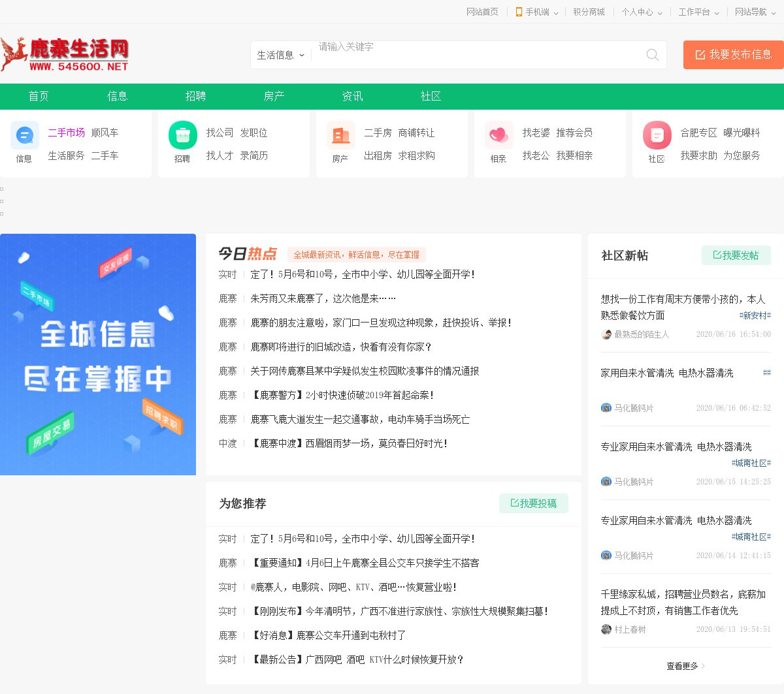Click avatar of user 村上春树

click(x=606, y=629)
